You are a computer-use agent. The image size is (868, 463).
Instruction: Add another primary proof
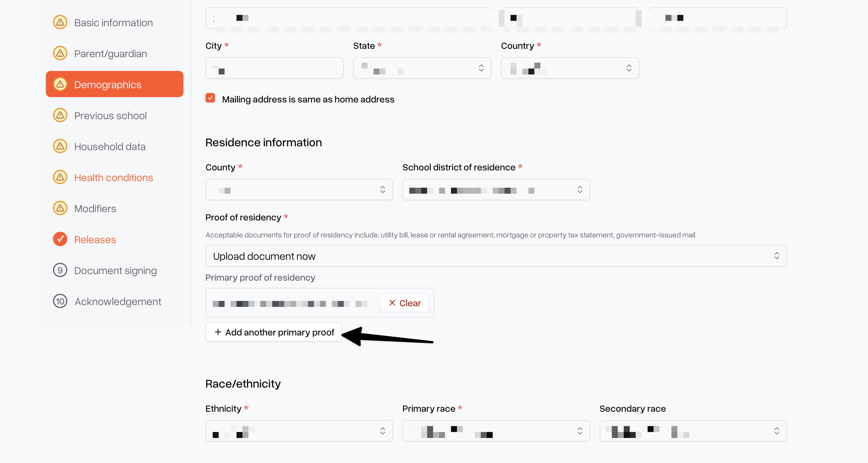274,332
